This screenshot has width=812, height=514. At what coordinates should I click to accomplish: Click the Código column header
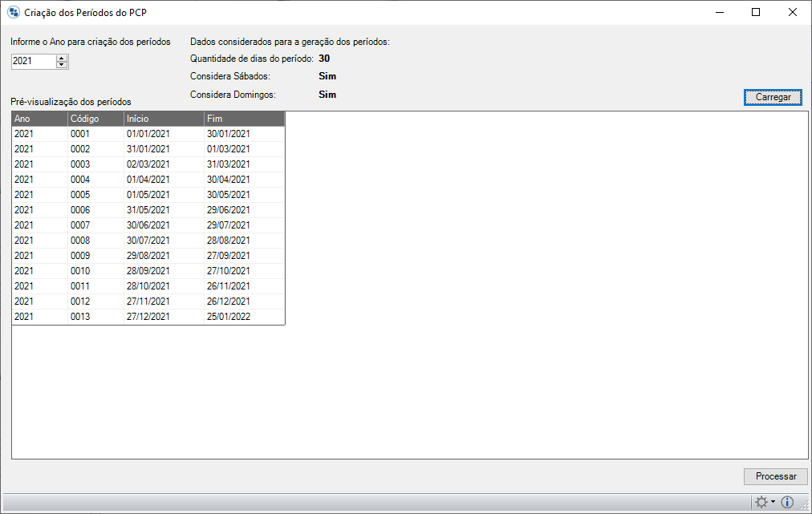pyautogui.click(x=95, y=119)
